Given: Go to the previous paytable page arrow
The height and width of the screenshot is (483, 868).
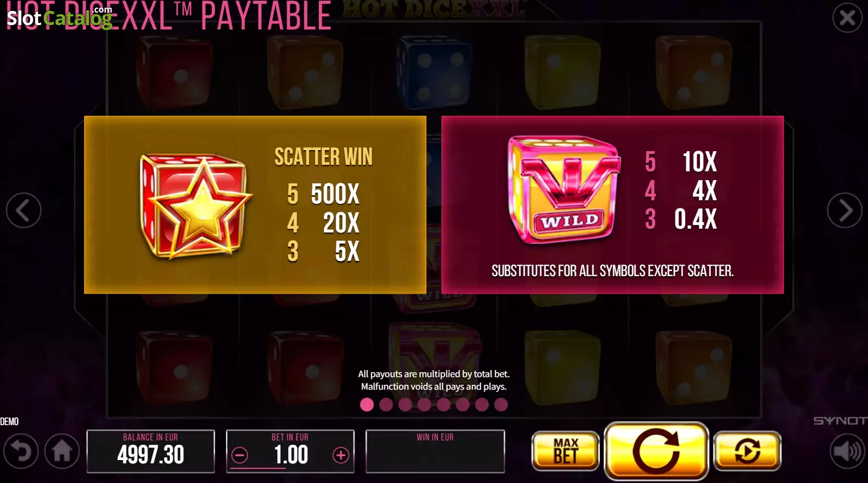Looking at the screenshot, I should coord(23,210).
